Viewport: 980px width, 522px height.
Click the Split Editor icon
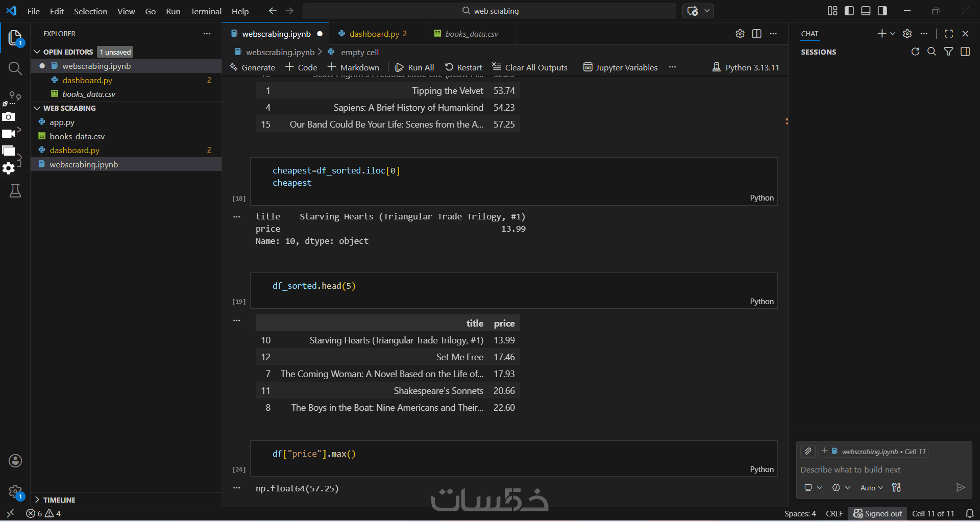click(x=757, y=34)
